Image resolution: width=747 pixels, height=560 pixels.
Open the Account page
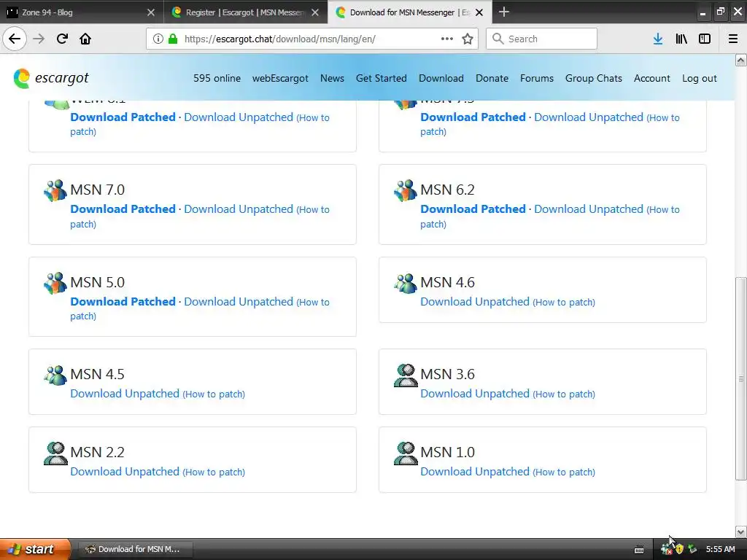click(651, 78)
